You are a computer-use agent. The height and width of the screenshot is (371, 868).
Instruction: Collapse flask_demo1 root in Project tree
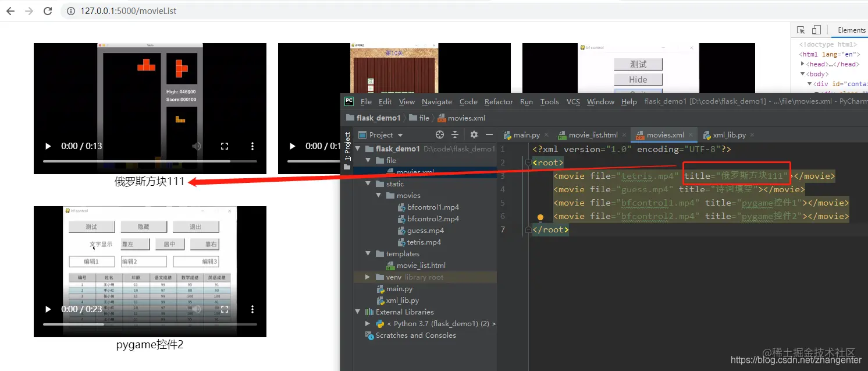pyautogui.click(x=358, y=149)
